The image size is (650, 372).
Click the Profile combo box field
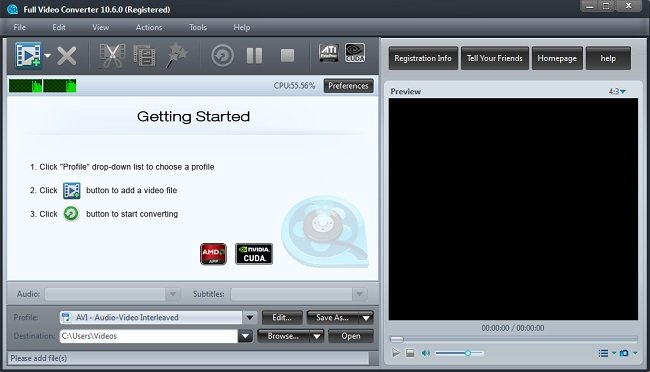[151, 318]
